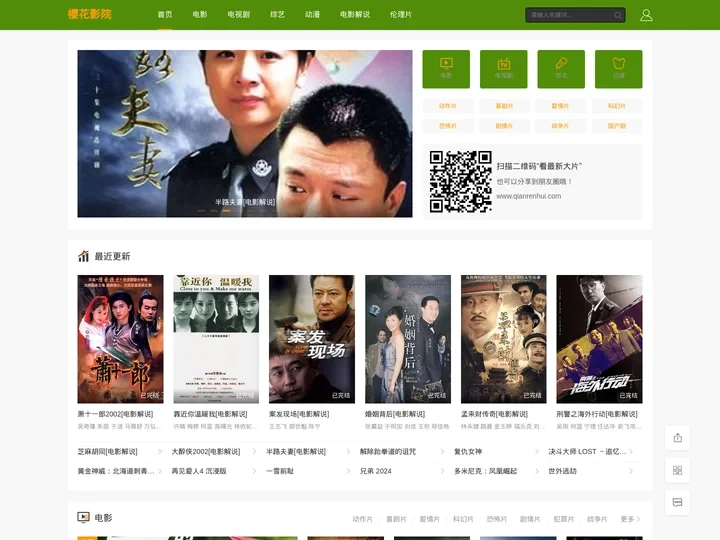The width and height of the screenshot is (720, 540).
Task: Select the highlighted carousel indicator dot
Action: point(226,211)
